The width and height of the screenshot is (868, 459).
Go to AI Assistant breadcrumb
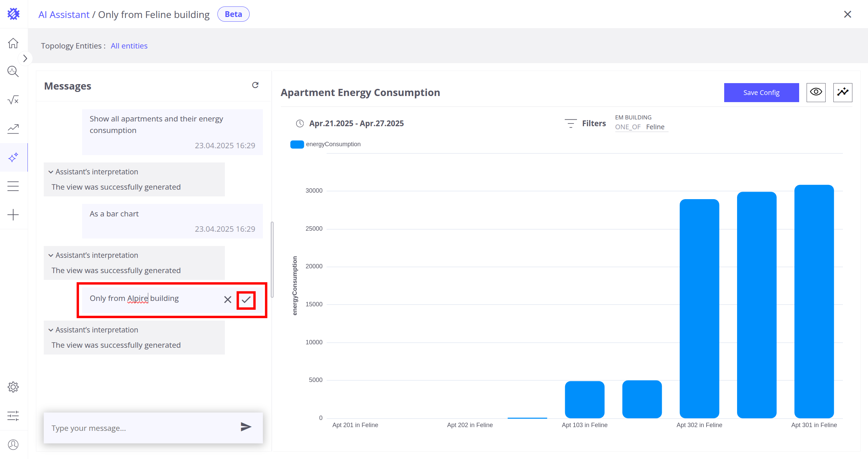coord(64,15)
